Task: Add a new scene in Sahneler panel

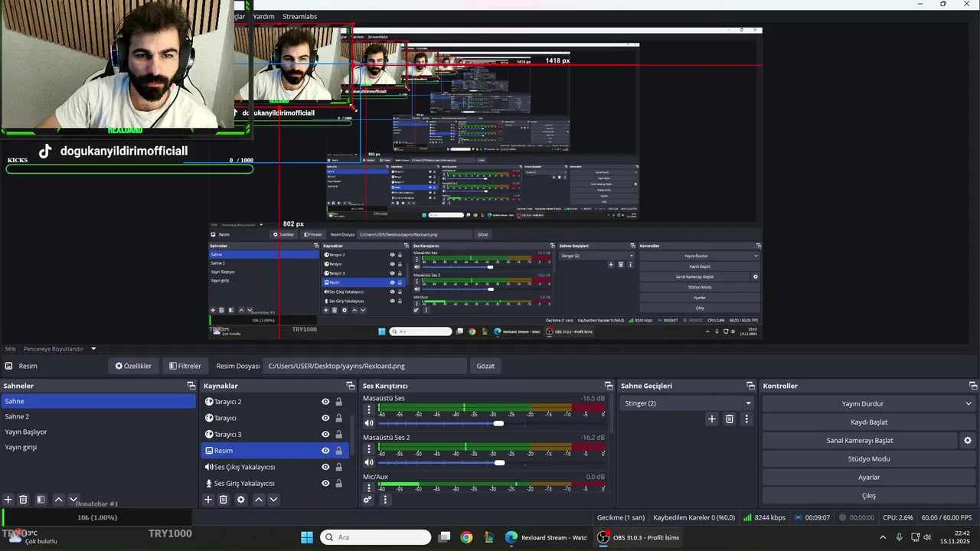Action: pos(8,500)
